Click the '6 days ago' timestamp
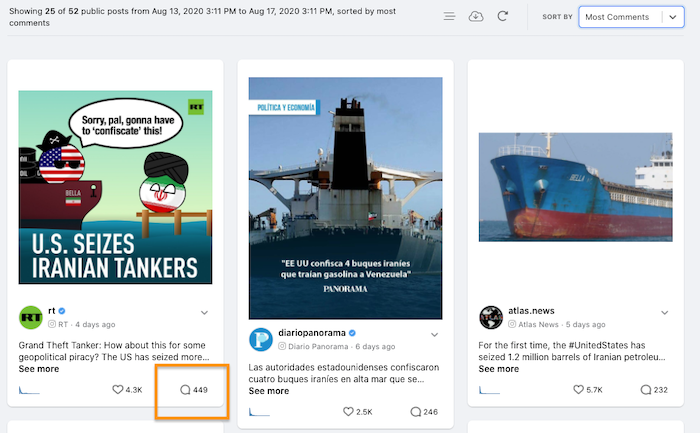The image size is (700, 433). tap(375, 346)
